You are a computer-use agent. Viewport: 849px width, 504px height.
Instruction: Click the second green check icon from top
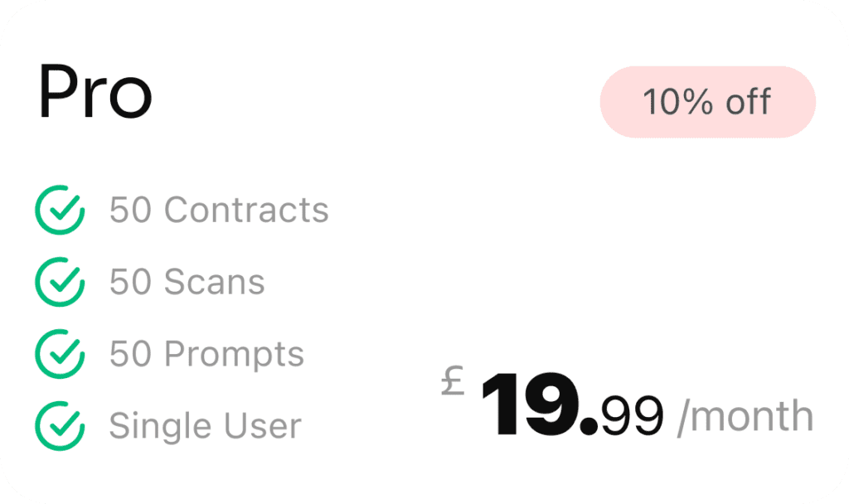tap(59, 282)
